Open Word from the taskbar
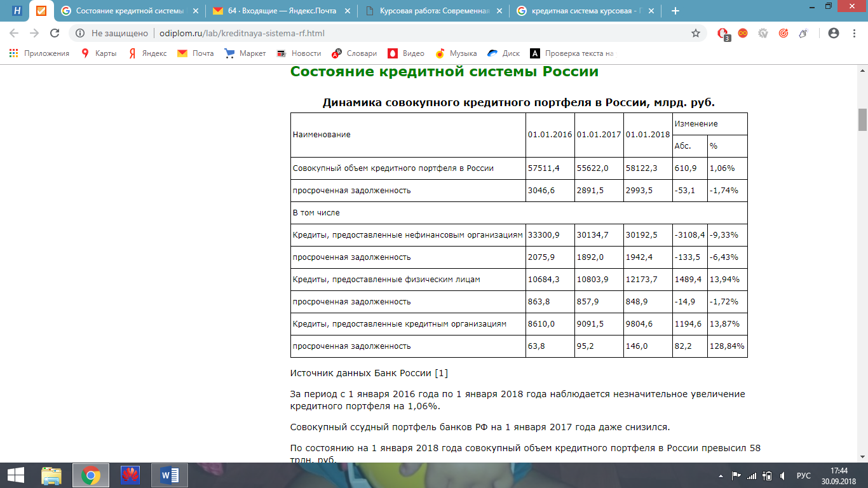Viewport: 868px width, 488px height. click(170, 475)
